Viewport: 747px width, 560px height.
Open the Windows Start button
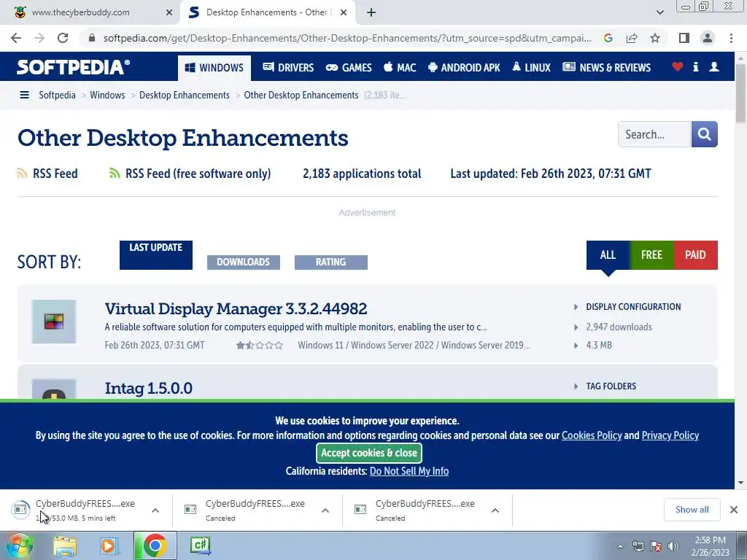(x=18, y=545)
